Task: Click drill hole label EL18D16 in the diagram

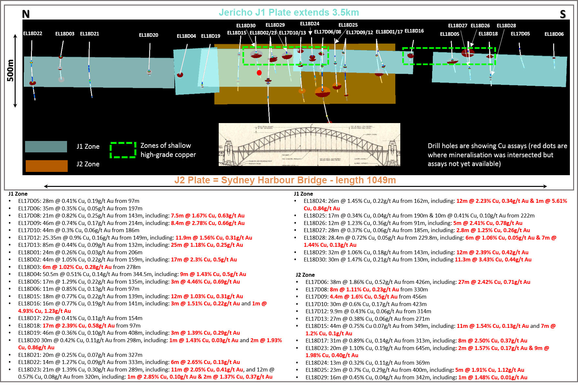Action: point(414,31)
